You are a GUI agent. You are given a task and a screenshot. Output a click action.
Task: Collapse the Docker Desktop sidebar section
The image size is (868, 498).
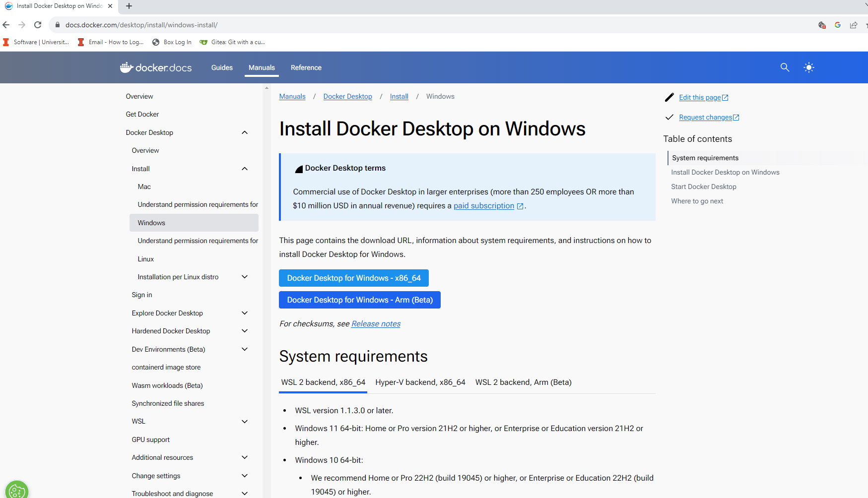[245, 132]
